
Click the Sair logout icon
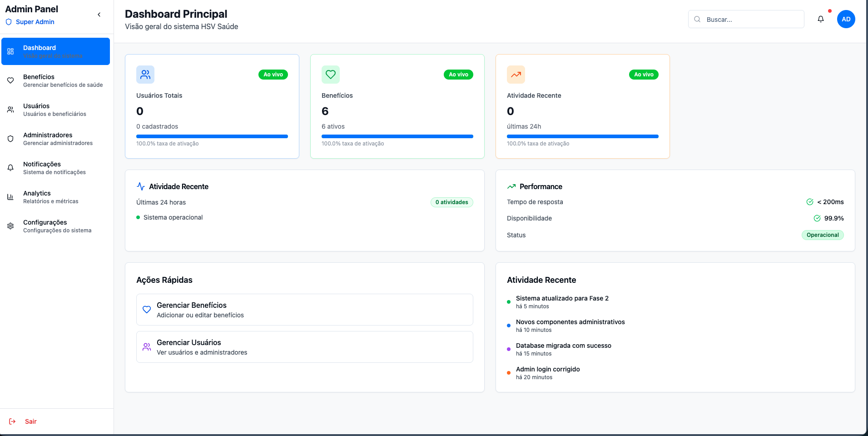coord(12,421)
